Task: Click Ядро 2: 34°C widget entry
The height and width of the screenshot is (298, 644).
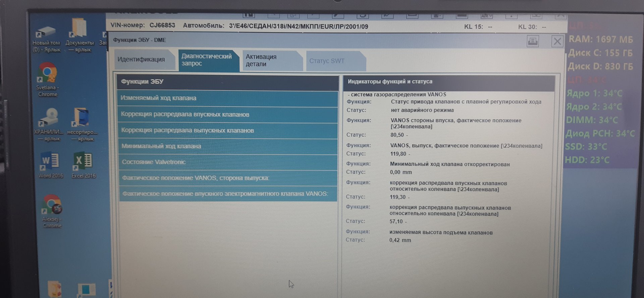Action: click(594, 107)
